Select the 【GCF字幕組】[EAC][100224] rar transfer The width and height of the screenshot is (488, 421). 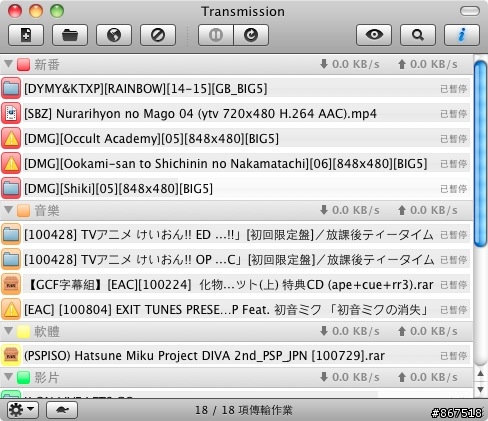235,285
